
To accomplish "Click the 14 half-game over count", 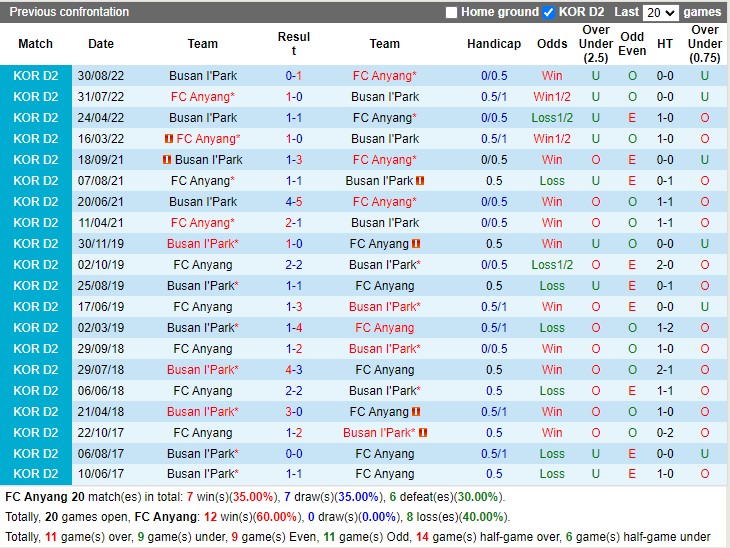I will (x=422, y=537).
